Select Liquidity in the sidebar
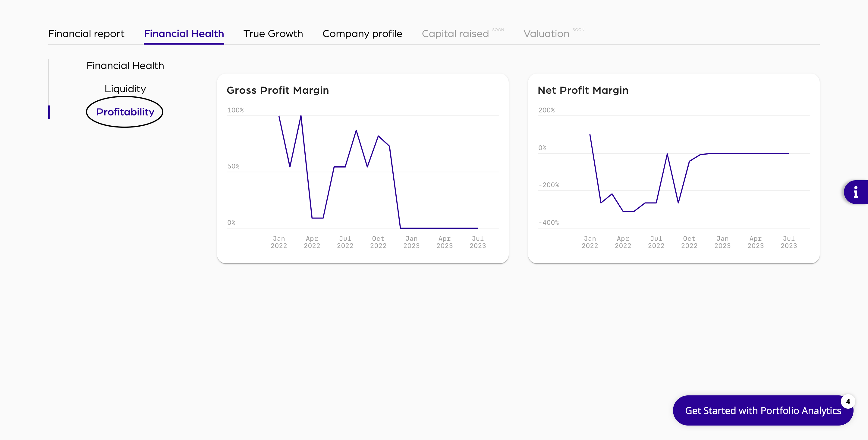The image size is (868, 440). point(125,89)
